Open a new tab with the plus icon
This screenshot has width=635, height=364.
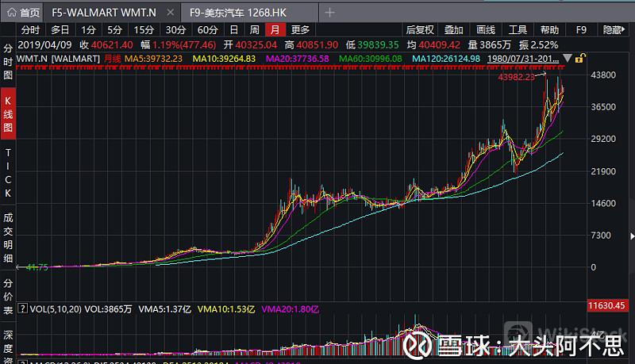330,13
